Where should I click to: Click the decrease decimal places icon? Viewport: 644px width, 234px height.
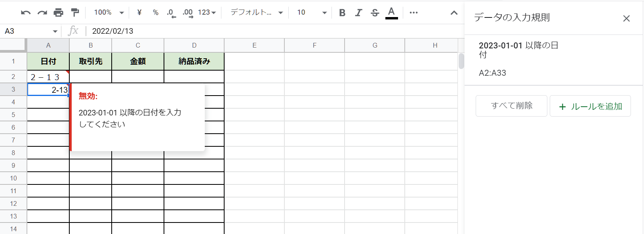(x=171, y=13)
